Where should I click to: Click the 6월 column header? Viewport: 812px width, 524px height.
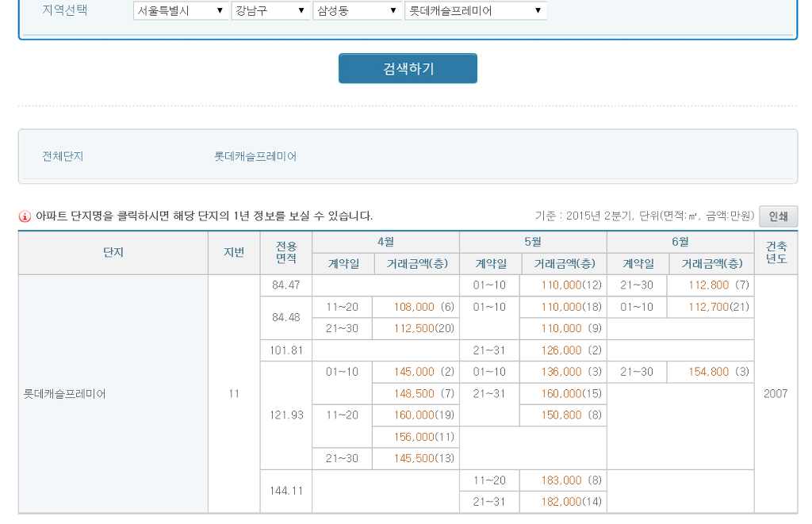click(x=680, y=242)
